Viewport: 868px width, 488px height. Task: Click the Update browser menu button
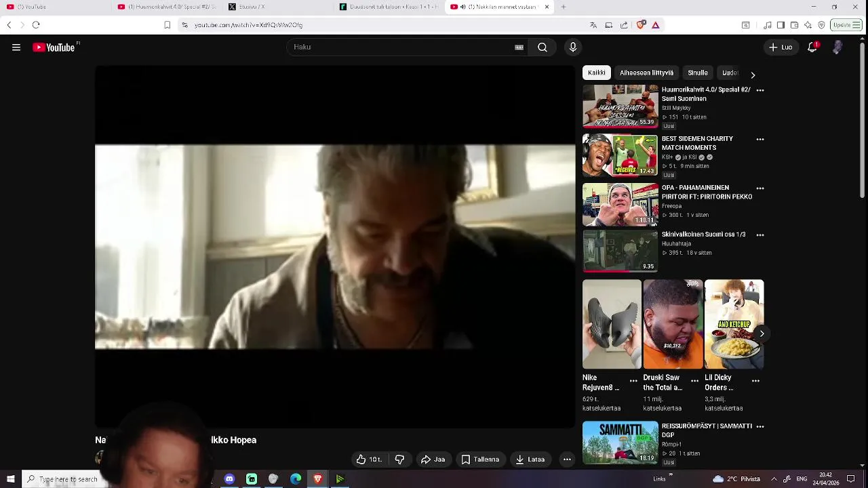point(846,25)
